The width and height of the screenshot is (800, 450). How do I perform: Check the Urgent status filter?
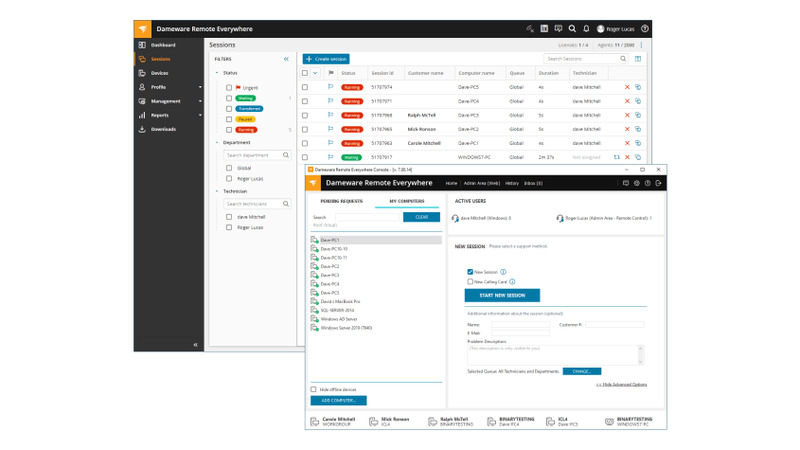(229, 88)
